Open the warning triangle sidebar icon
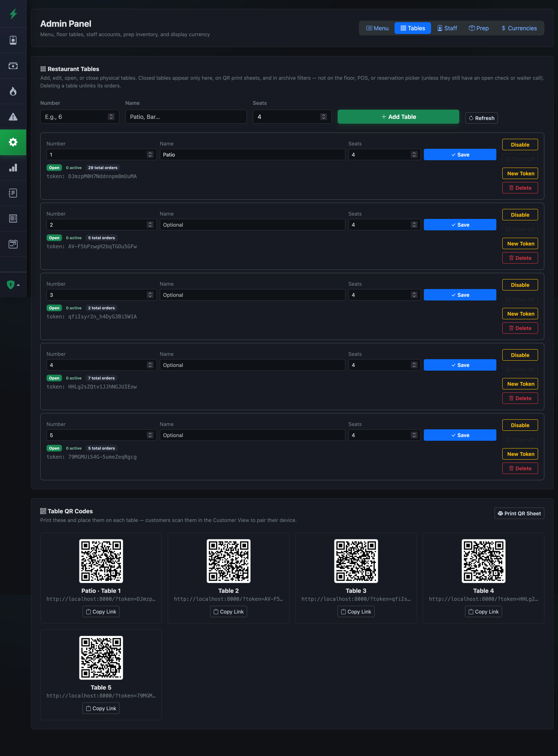 13,117
